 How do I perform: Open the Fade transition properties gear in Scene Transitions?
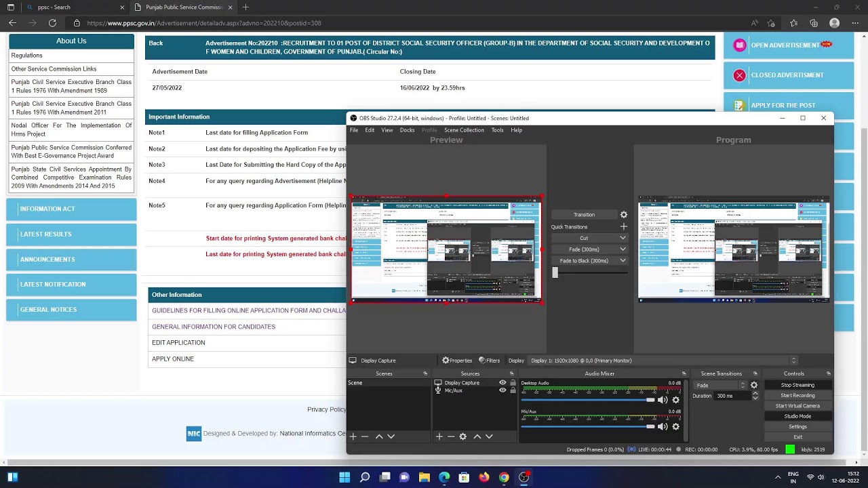753,385
